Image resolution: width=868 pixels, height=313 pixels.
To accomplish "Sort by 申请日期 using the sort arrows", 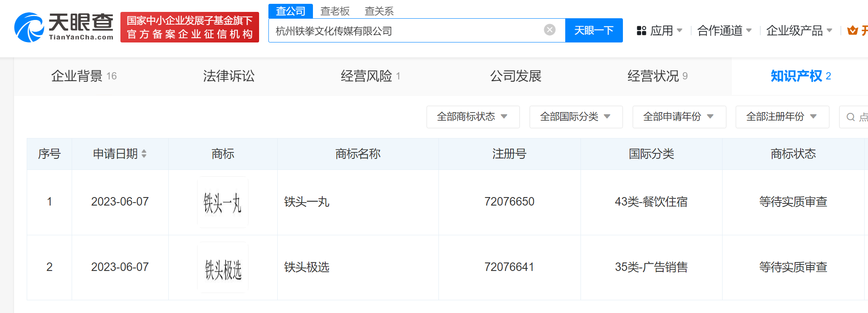I will click(144, 154).
